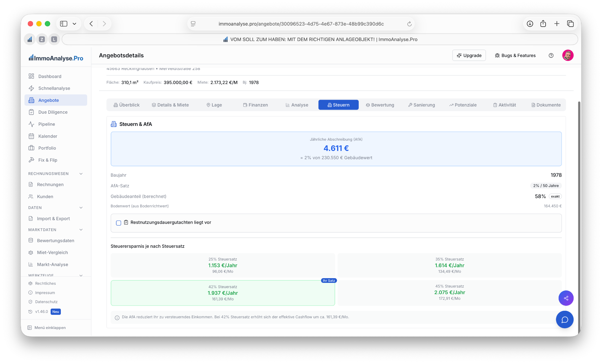The width and height of the screenshot is (602, 364).
Task: Reload the page in address bar
Action: click(x=409, y=24)
